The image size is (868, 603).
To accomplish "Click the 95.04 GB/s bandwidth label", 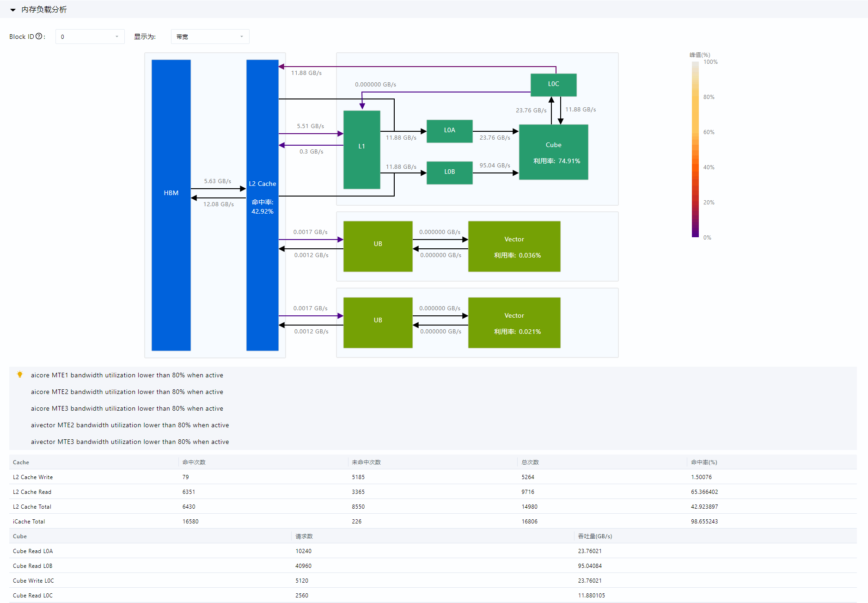I will (x=495, y=165).
